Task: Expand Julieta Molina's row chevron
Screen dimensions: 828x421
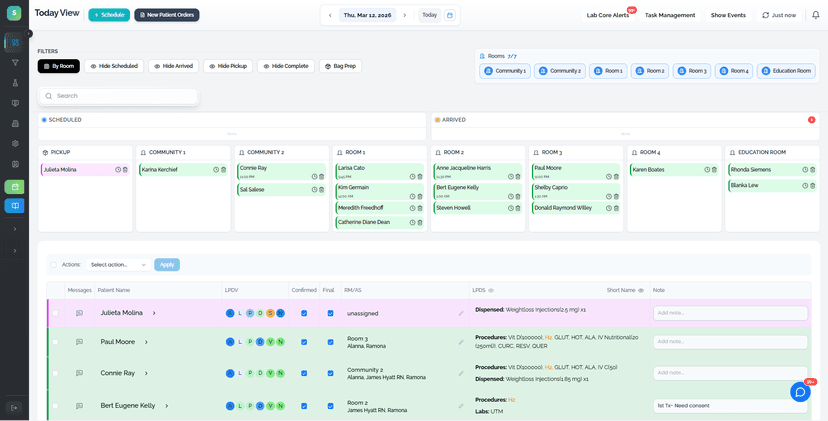Action: [x=154, y=313]
